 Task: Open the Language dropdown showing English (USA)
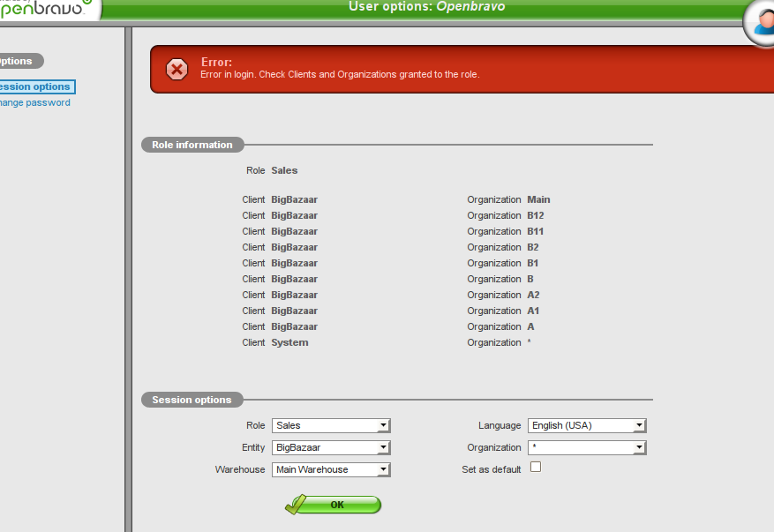(x=587, y=425)
